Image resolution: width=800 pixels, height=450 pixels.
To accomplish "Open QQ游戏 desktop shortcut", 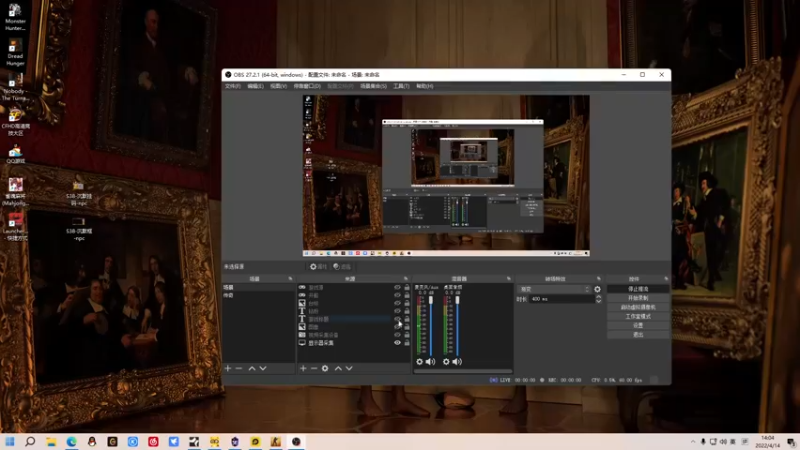I will [15, 155].
